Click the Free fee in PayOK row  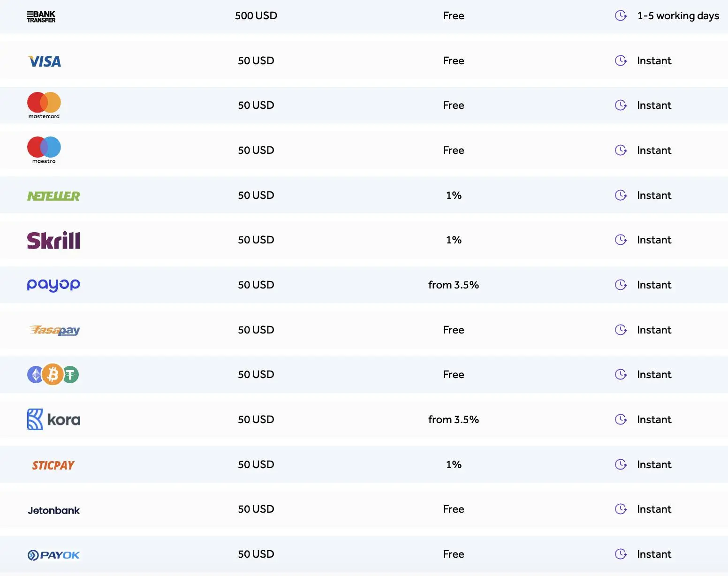coord(454,554)
